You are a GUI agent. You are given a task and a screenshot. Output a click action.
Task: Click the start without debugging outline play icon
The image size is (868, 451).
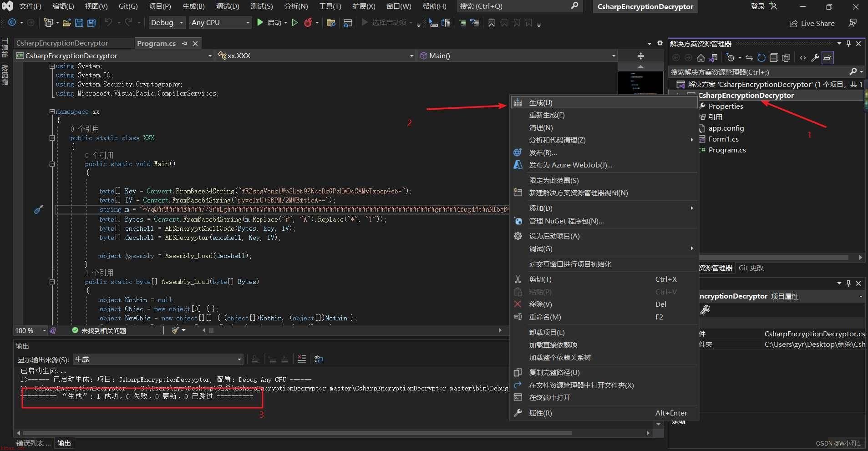click(294, 23)
